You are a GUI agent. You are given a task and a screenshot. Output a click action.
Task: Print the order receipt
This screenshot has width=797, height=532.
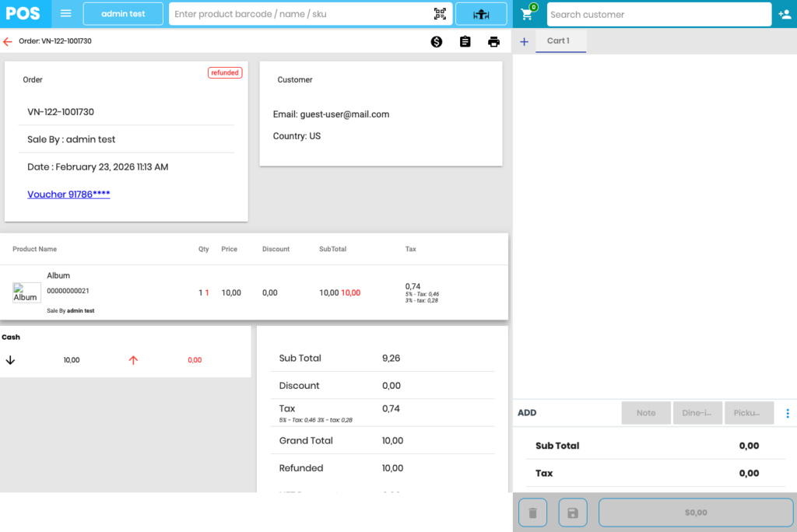[x=493, y=42]
